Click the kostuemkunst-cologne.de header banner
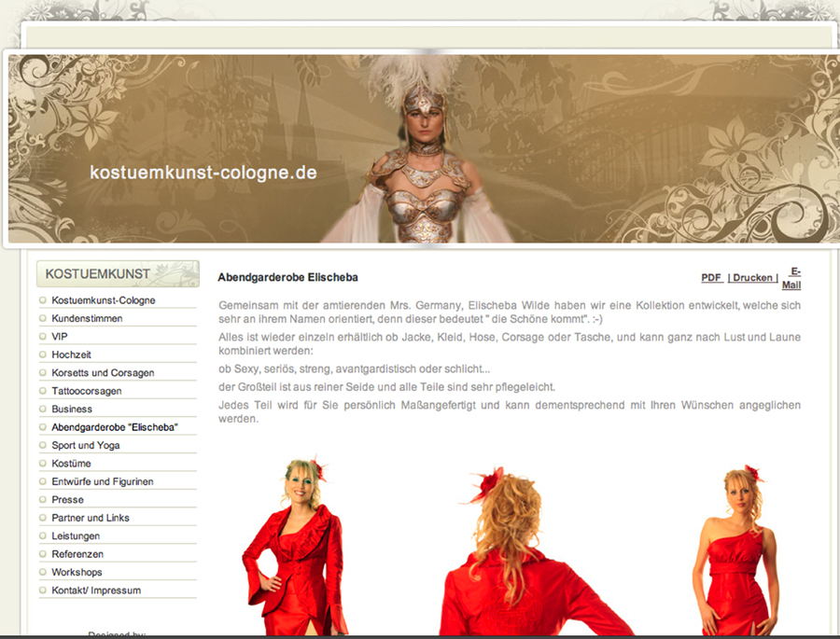 coord(203,173)
